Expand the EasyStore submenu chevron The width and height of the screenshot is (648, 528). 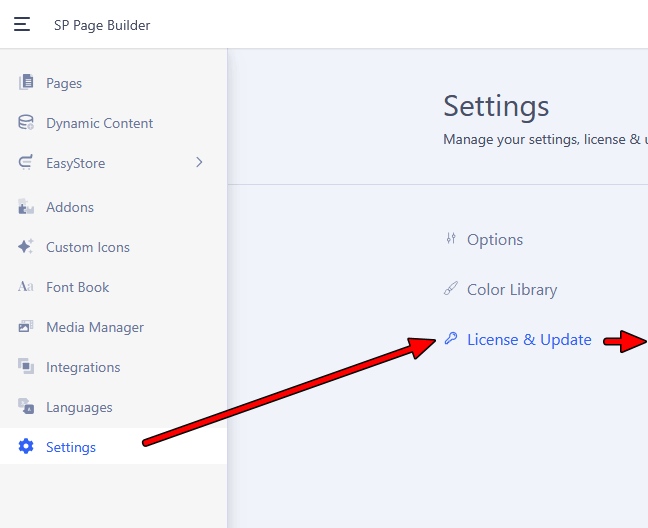point(199,162)
